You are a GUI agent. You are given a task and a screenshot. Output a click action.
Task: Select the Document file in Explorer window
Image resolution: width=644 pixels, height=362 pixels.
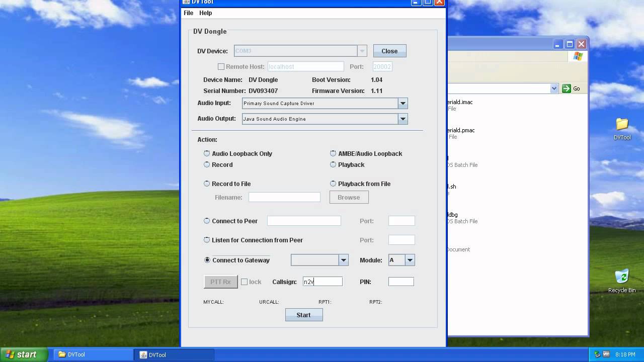point(458,249)
